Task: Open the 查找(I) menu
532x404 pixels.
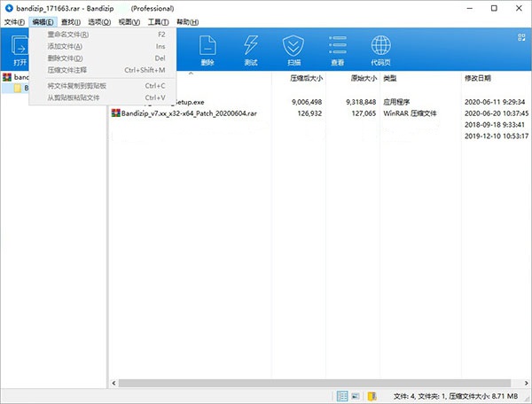Action: pyautogui.click(x=71, y=22)
